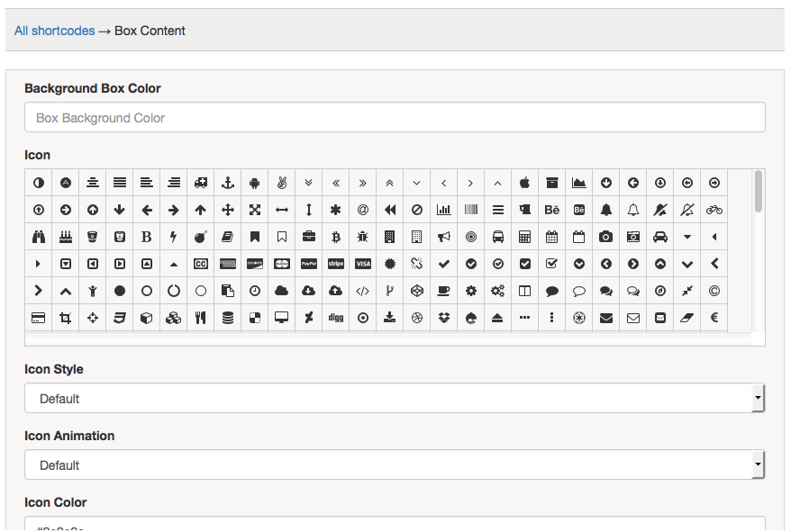Select the Android robot icon
This screenshot has width=791, height=532.
[x=255, y=183]
